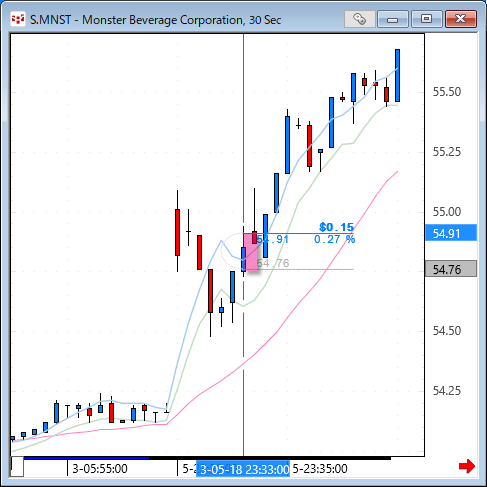Viewport: 487px width, 487px height.
Task: Click the last tall blue candle at top right
Action: click(397, 75)
